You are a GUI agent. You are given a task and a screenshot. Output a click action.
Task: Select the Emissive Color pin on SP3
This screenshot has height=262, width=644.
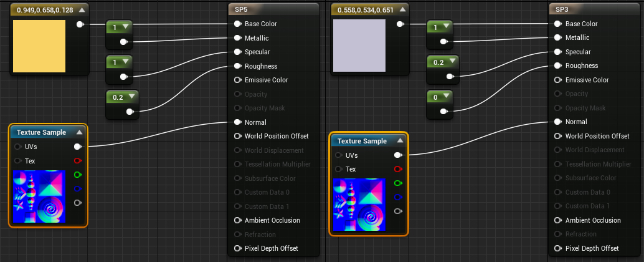[x=558, y=80]
